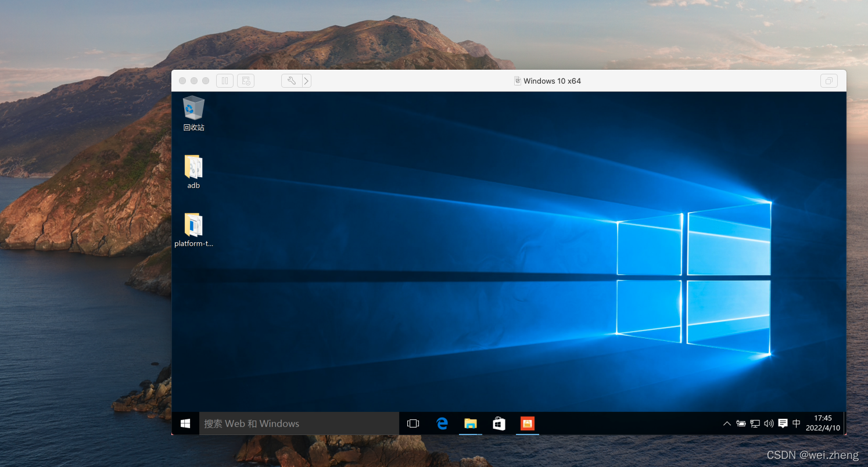The height and width of the screenshot is (467, 868).
Task: Open Task View on the taskbar
Action: [413, 423]
